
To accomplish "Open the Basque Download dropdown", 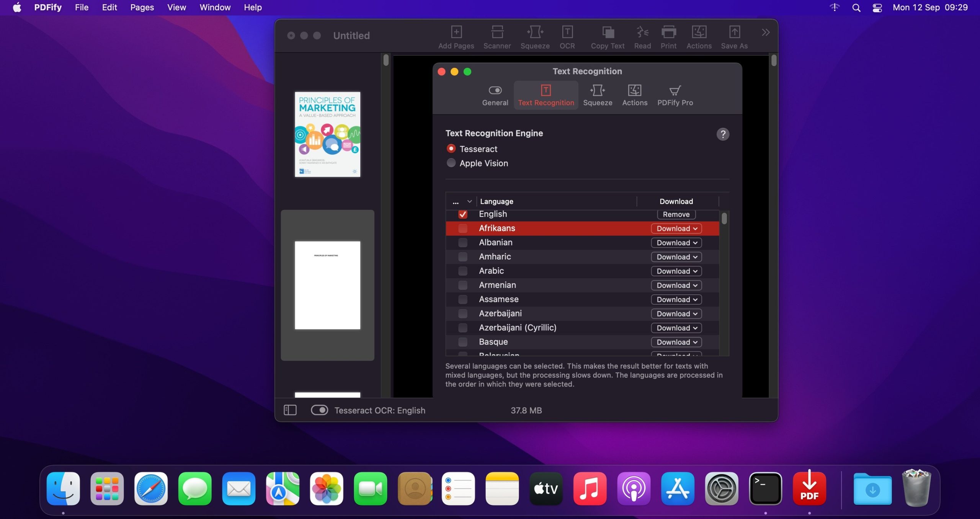I will 676,342.
